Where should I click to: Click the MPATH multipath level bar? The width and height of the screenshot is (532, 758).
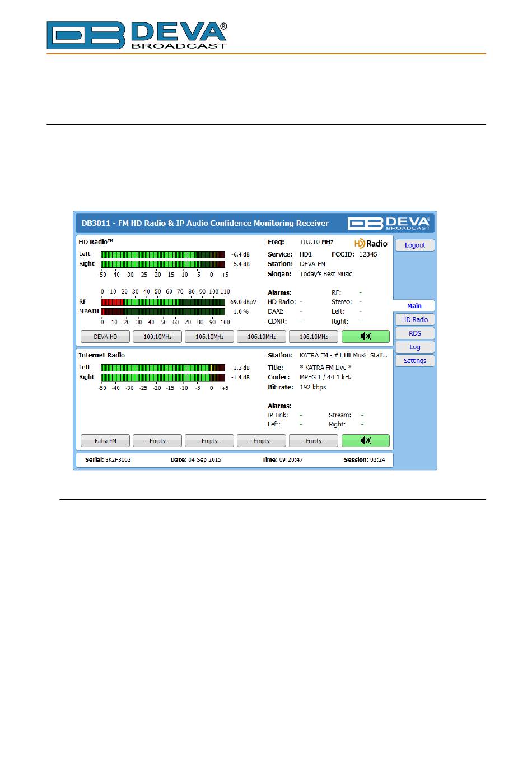pyautogui.click(x=163, y=311)
